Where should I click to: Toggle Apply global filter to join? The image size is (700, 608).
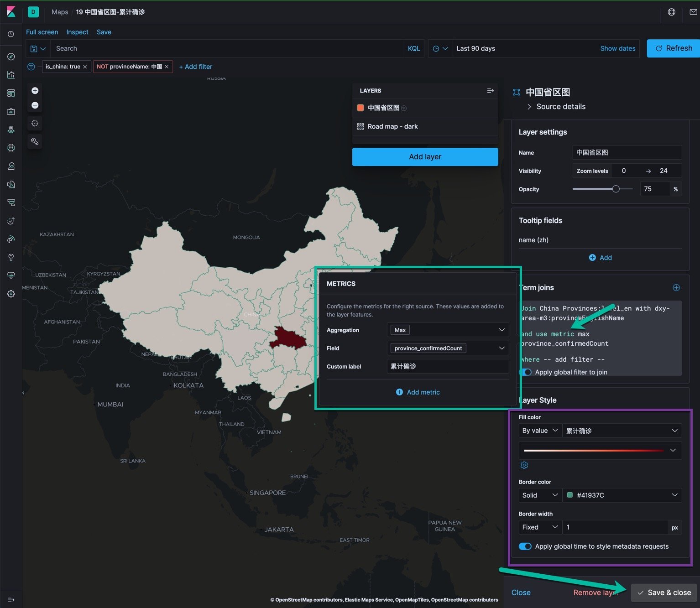[526, 372]
